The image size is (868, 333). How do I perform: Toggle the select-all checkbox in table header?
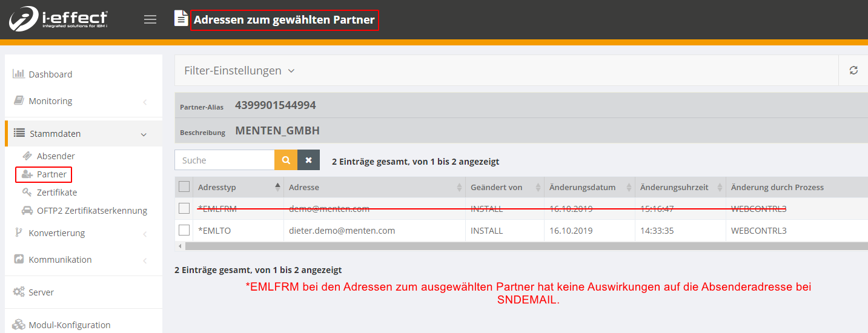pos(184,187)
